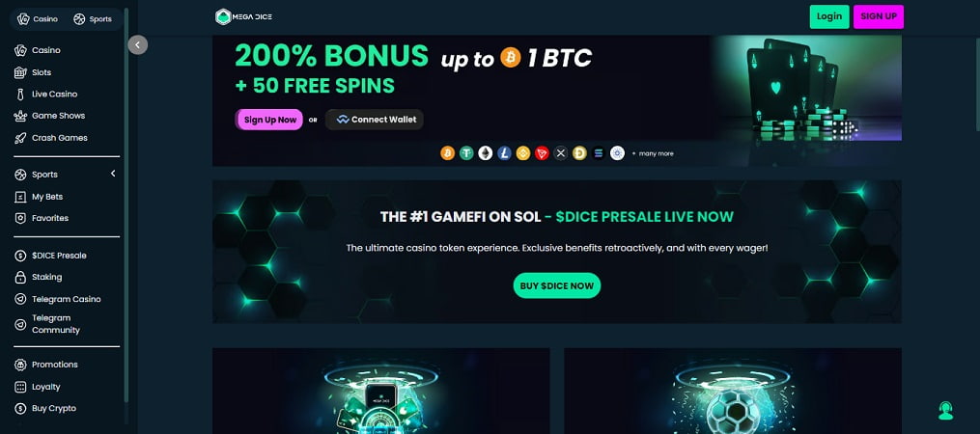
Task: Click the Dogecoin coin icon
Action: [x=579, y=153]
